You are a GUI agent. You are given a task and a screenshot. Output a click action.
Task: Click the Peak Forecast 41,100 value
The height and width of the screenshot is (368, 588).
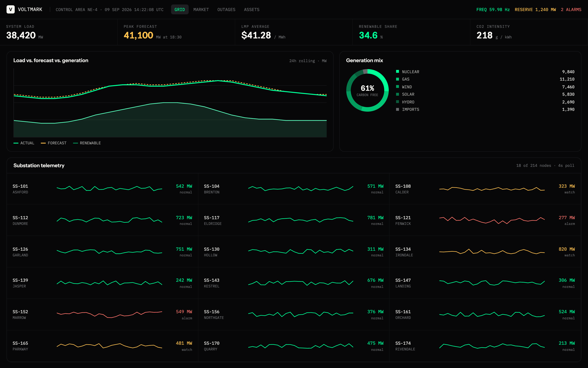tap(138, 35)
